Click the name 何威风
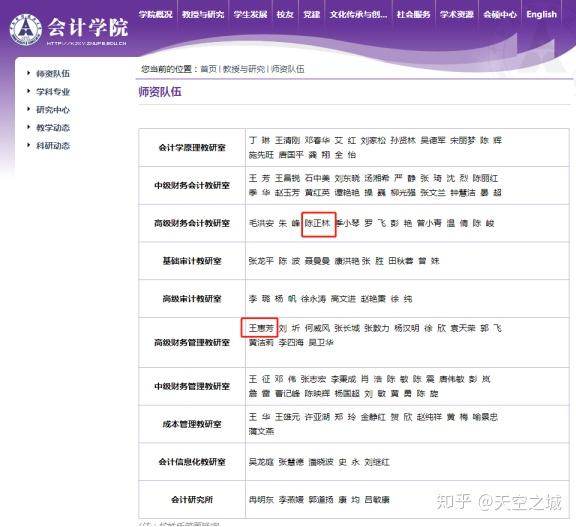The height and width of the screenshot is (527, 576). (317, 328)
